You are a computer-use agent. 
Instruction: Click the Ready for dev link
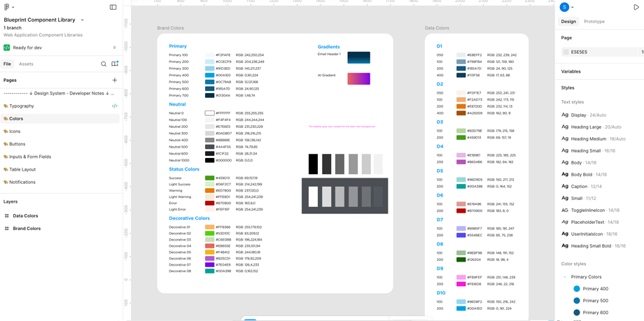coord(27,48)
